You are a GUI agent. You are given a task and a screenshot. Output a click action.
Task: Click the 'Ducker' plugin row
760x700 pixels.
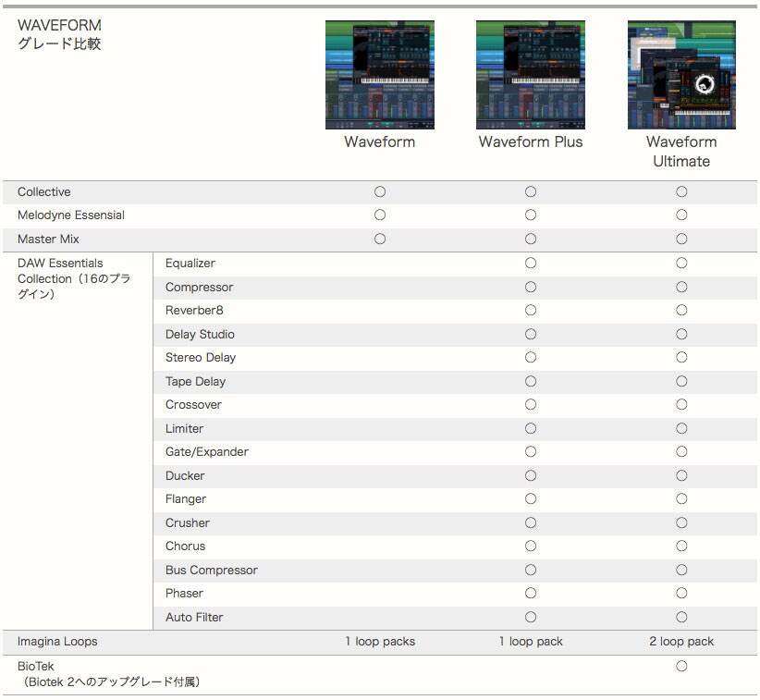tap(455, 475)
